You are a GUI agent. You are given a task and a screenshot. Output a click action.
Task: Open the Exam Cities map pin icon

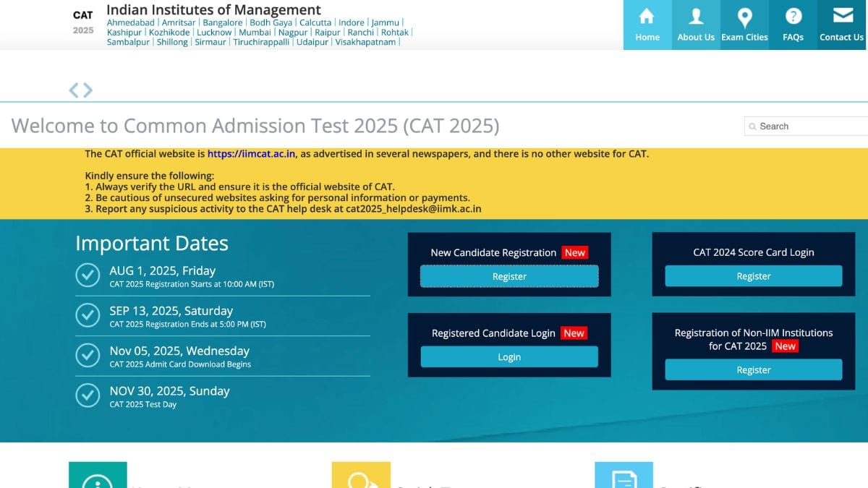pos(744,17)
